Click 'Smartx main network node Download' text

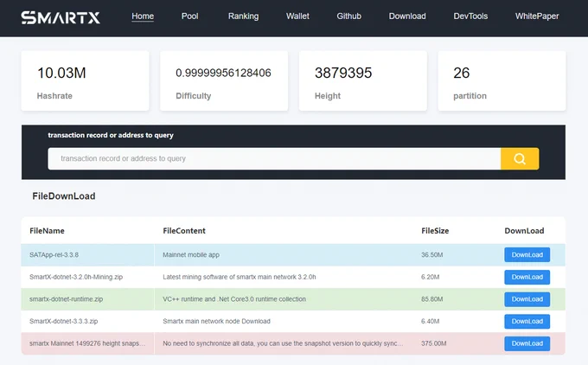pos(216,321)
